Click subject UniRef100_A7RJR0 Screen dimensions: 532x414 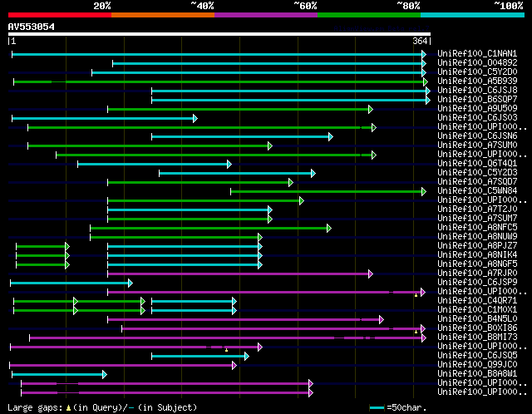(x=477, y=274)
